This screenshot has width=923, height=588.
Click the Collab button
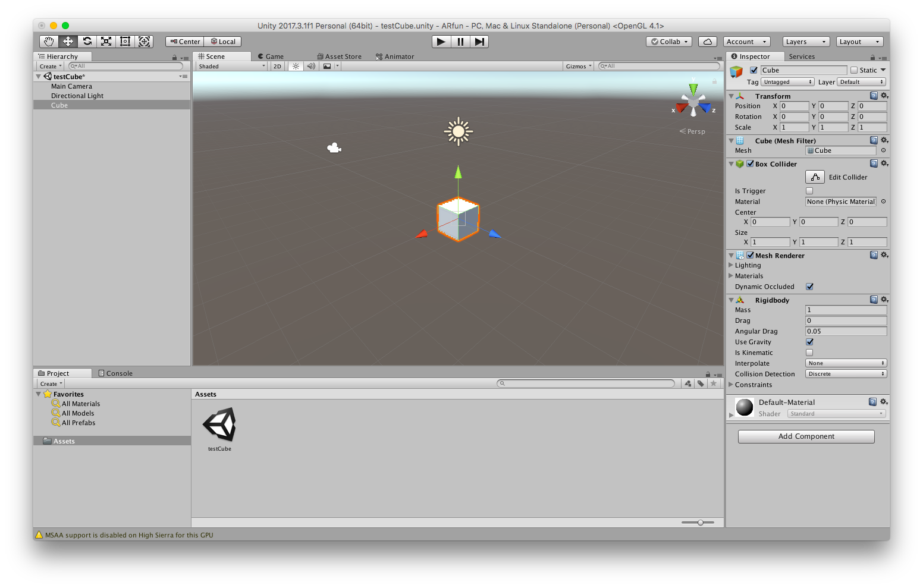[x=670, y=42]
